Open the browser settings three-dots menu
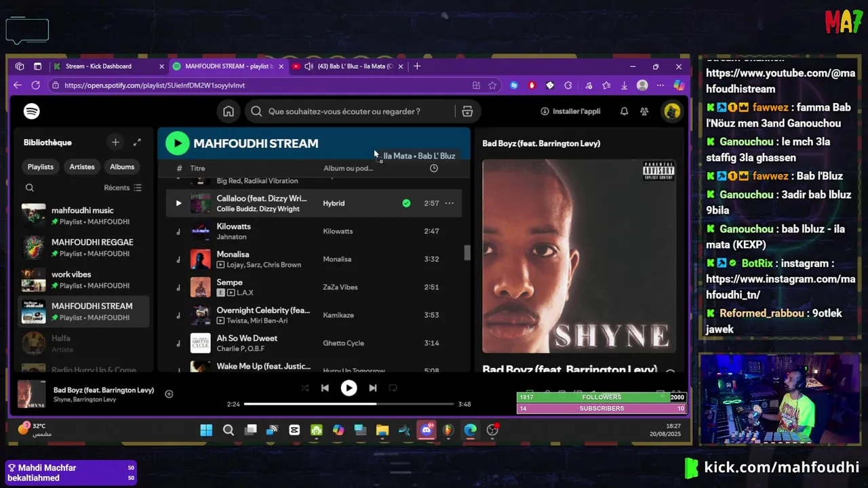Image resolution: width=868 pixels, height=488 pixels. click(x=660, y=85)
